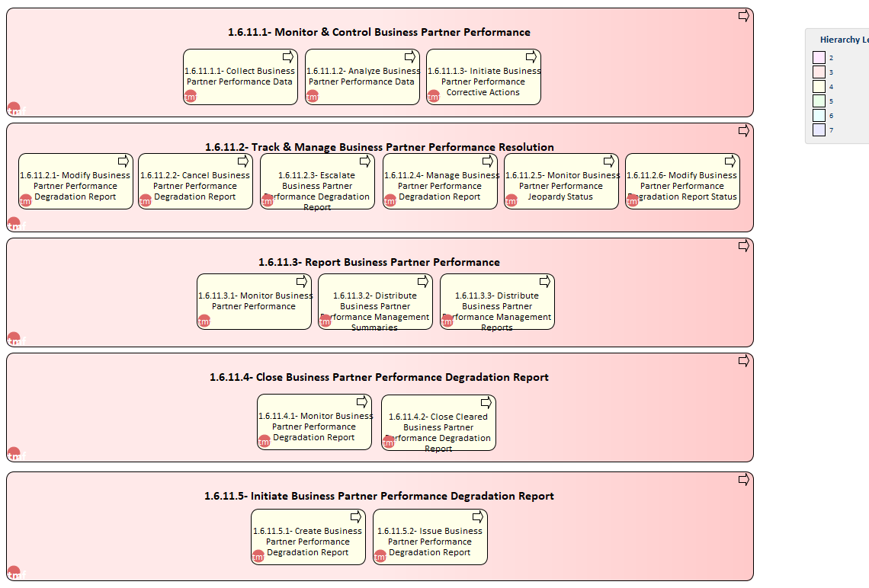869x588 pixels.
Task: Open 1.6.11.1- Monitor & Control Business Partner Performance title
Action: [x=379, y=32]
